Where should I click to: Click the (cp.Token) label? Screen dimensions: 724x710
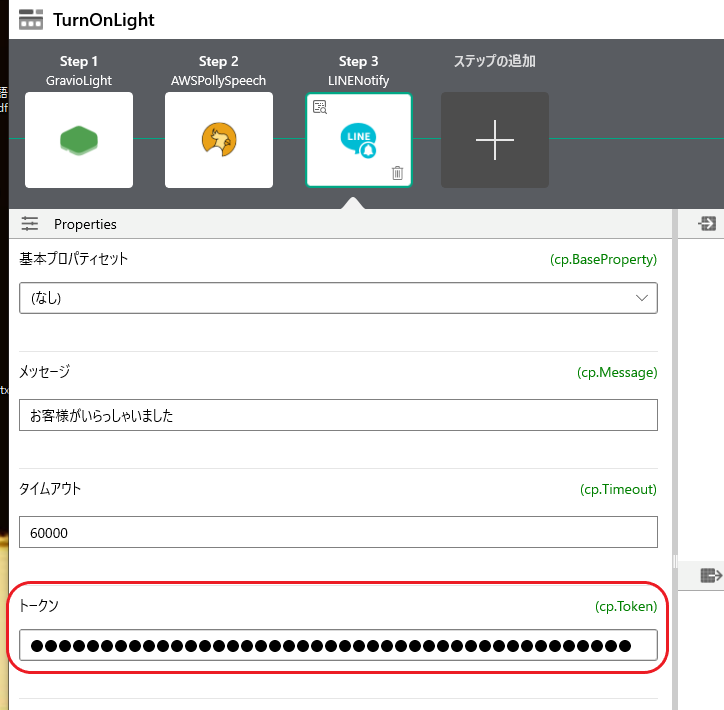click(626, 606)
